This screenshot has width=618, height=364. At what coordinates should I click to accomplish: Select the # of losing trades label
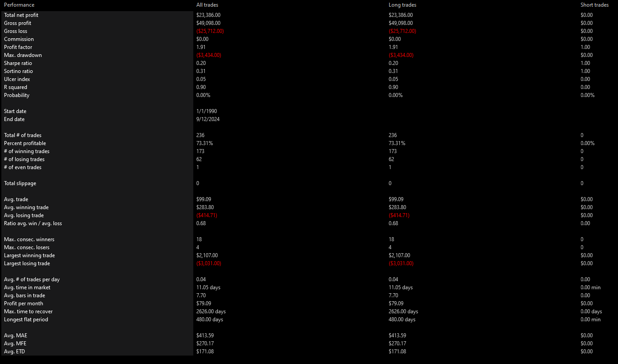24,159
